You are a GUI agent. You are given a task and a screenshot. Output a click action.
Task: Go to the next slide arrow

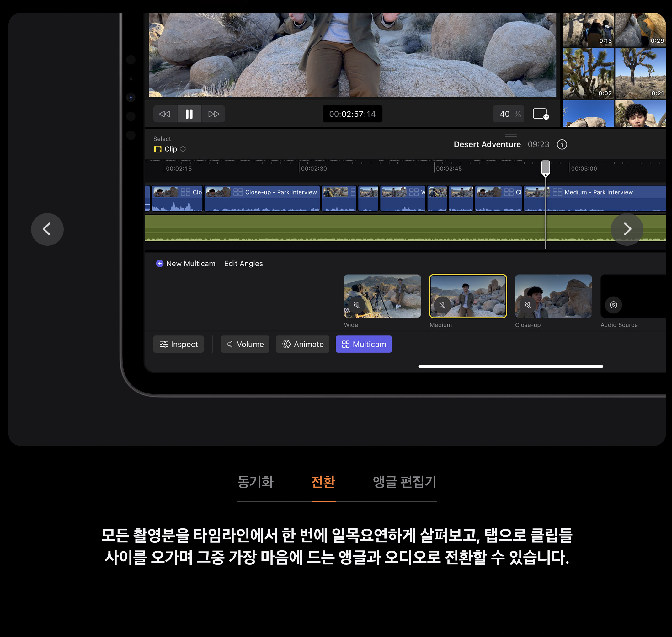627,229
